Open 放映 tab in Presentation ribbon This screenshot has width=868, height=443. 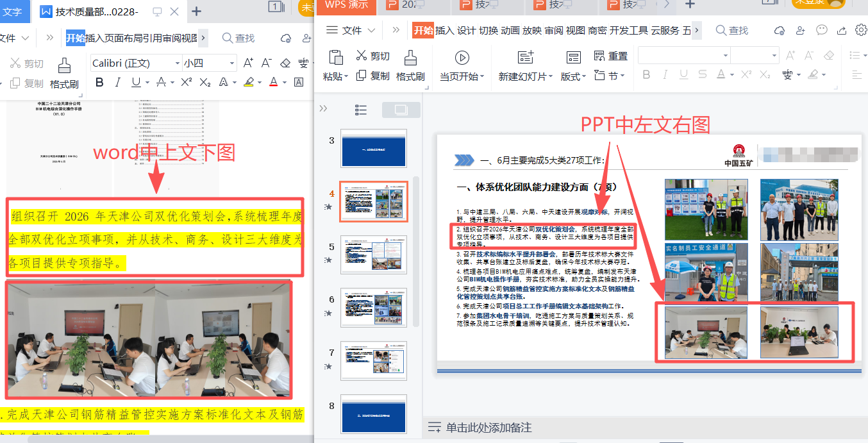(x=531, y=30)
